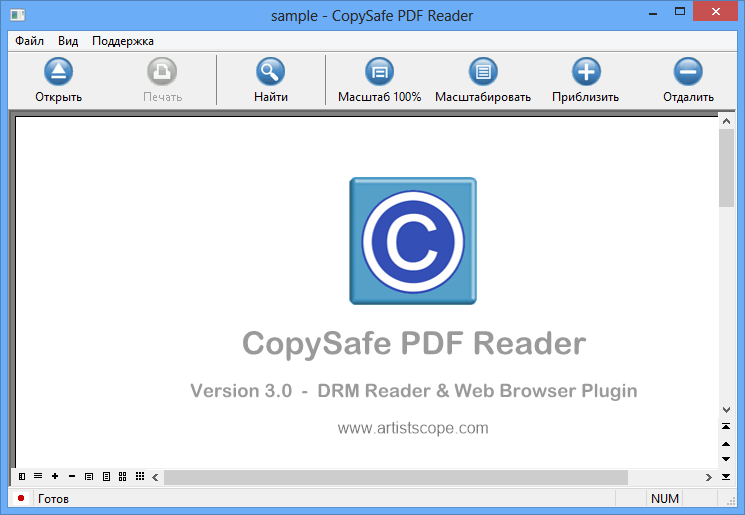Screen dimensions: 745x515
Task: Click the horizontal scrollbar thumb
Action: point(396,477)
